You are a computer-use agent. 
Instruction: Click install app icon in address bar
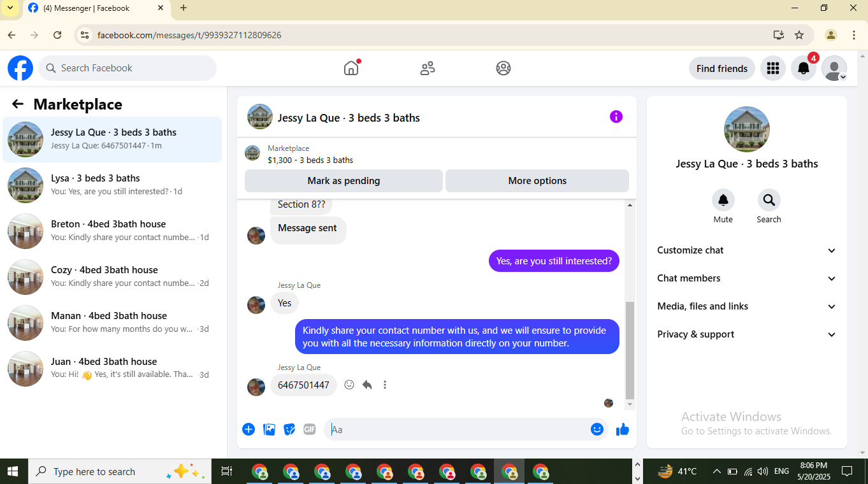coord(778,35)
